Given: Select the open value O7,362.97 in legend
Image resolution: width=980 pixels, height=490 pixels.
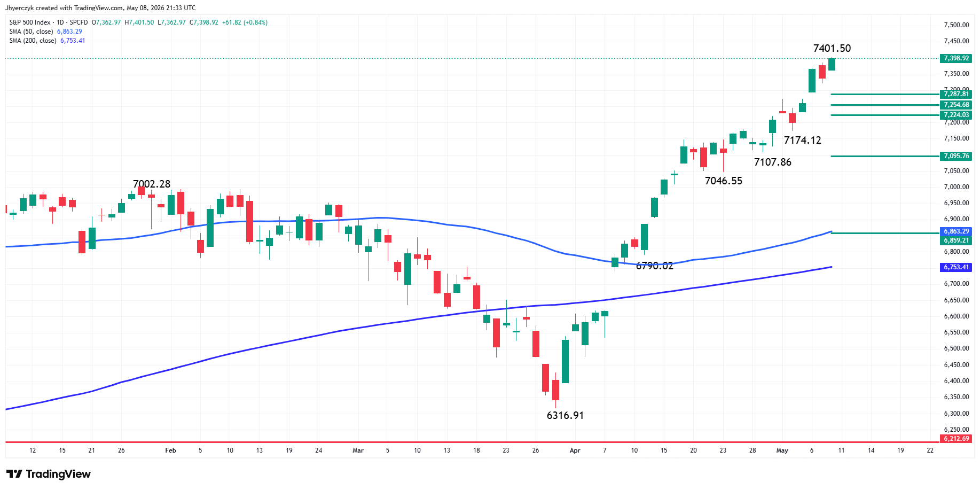Looking at the screenshot, I should point(106,22).
